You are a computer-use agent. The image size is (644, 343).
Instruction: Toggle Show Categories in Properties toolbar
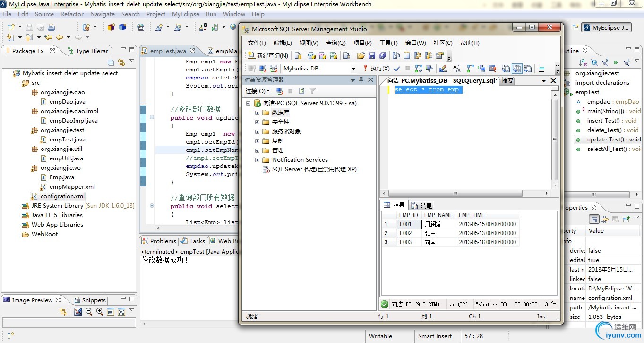593,219
